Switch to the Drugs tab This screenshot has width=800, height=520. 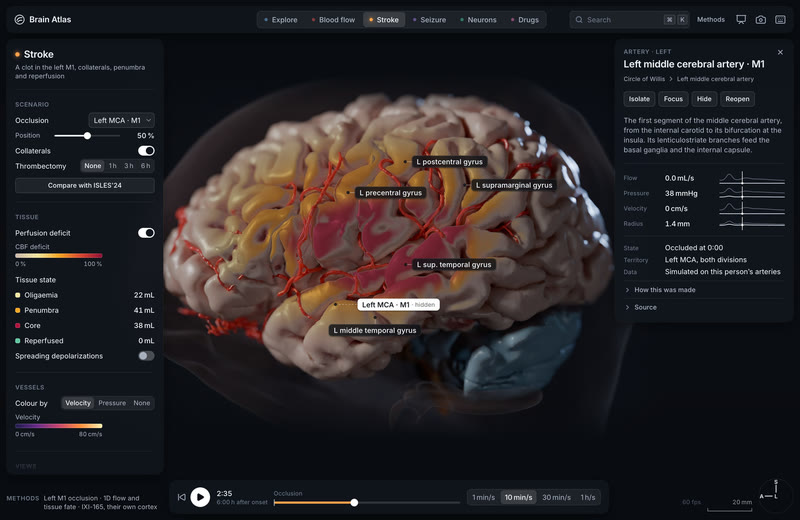tap(524, 20)
